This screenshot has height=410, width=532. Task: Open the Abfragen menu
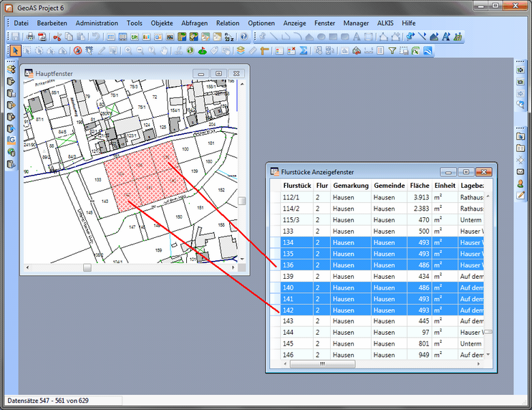click(x=195, y=23)
